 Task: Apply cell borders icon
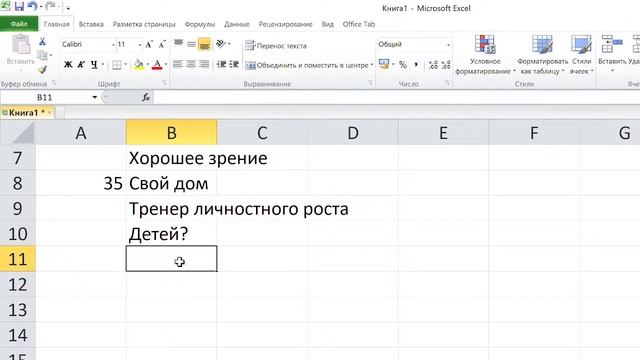117,64
